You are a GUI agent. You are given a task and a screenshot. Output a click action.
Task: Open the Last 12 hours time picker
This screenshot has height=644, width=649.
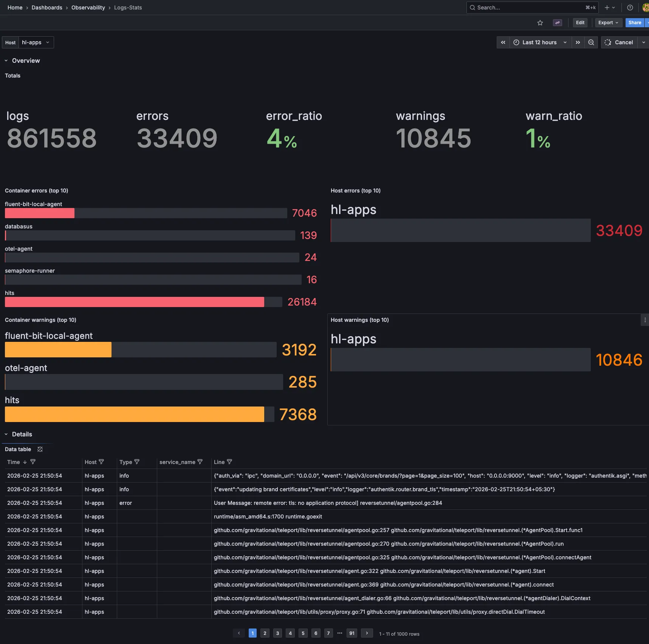pos(540,42)
